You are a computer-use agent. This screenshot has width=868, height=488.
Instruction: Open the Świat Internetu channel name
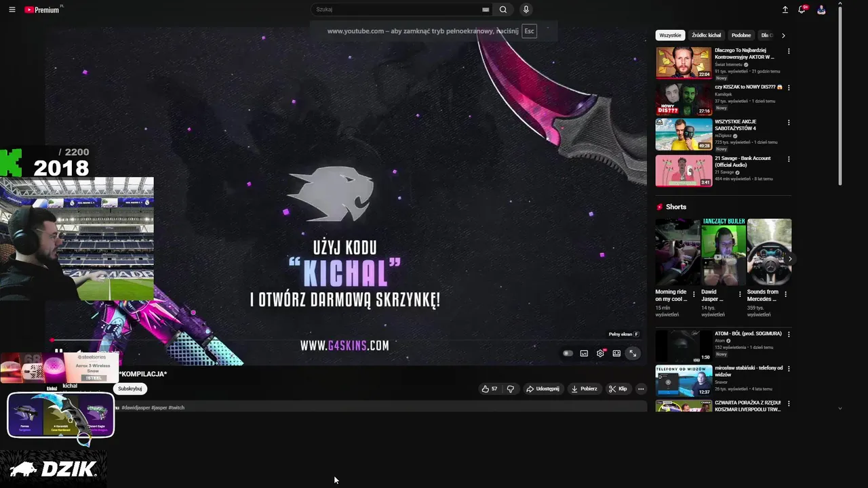[x=728, y=64]
